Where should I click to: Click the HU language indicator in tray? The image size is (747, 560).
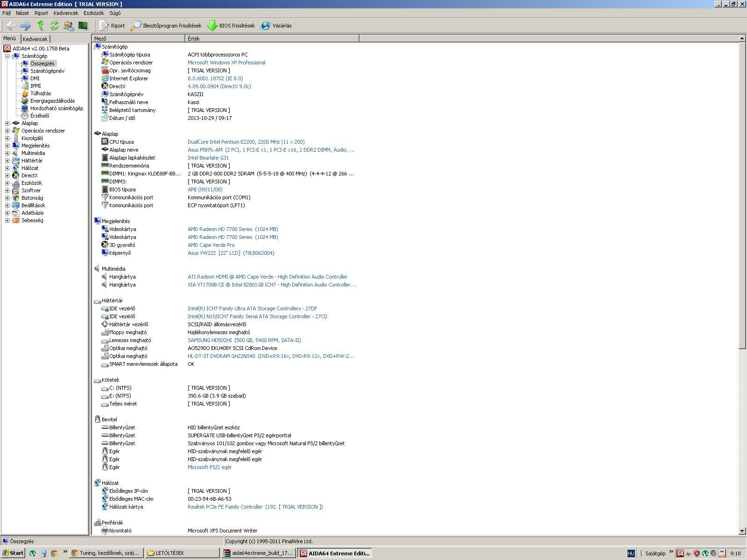[631, 553]
